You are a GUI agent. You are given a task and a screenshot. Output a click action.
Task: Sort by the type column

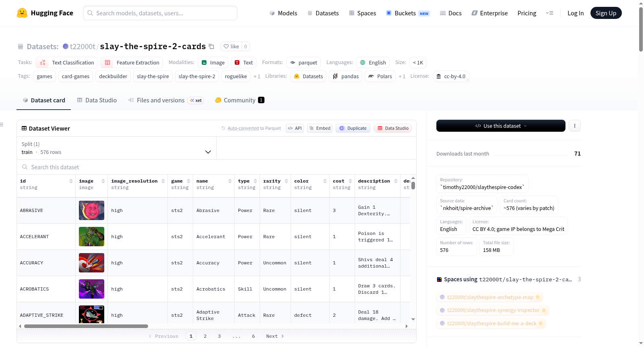[x=255, y=181]
